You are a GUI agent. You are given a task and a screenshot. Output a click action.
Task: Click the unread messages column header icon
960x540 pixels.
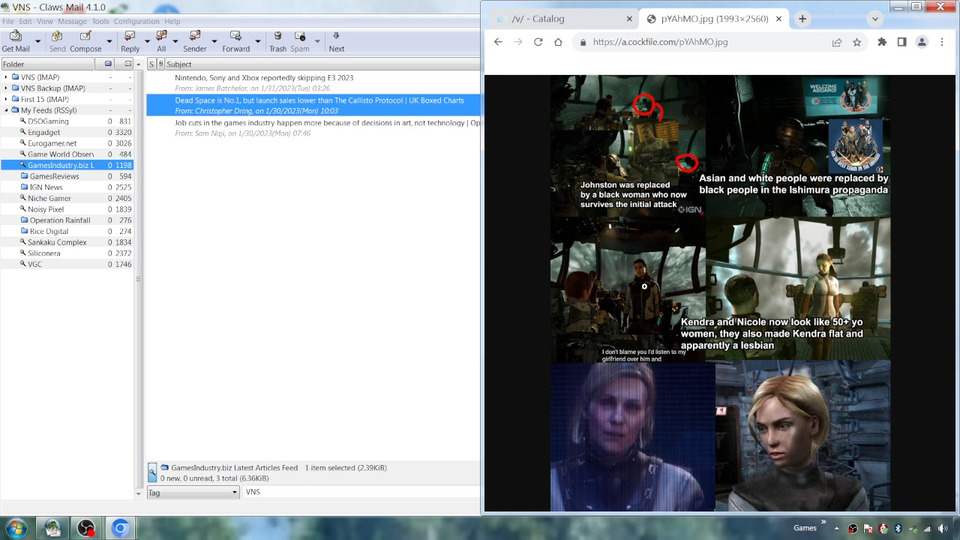click(127, 64)
